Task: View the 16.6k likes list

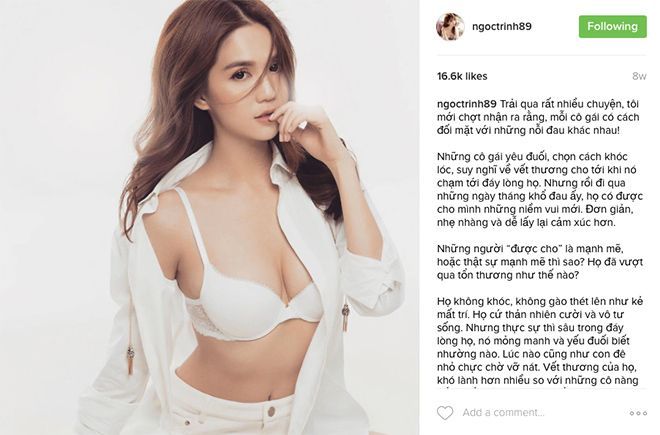Action: click(x=462, y=76)
